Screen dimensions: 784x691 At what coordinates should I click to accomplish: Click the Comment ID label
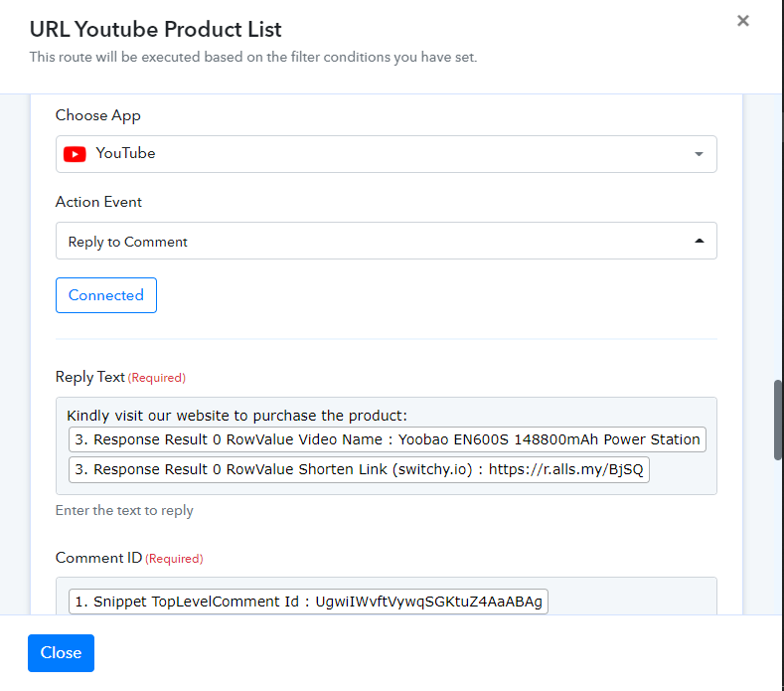98,558
